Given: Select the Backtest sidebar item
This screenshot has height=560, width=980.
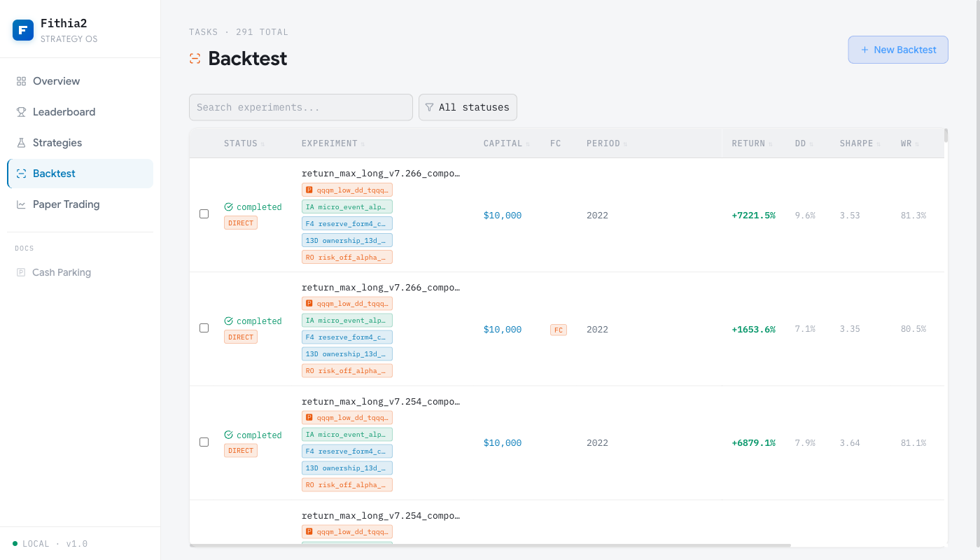Looking at the screenshot, I should point(80,174).
